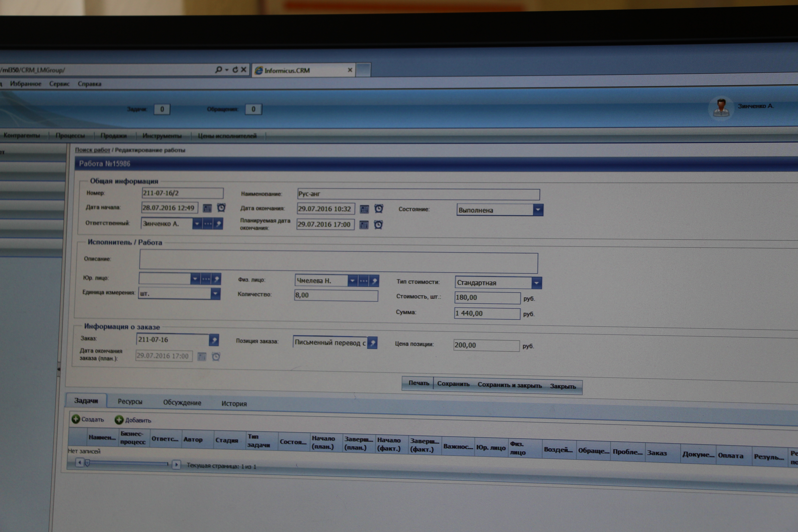Click lookup icon next to Заказ field
The height and width of the screenshot is (532, 798).
point(214,340)
